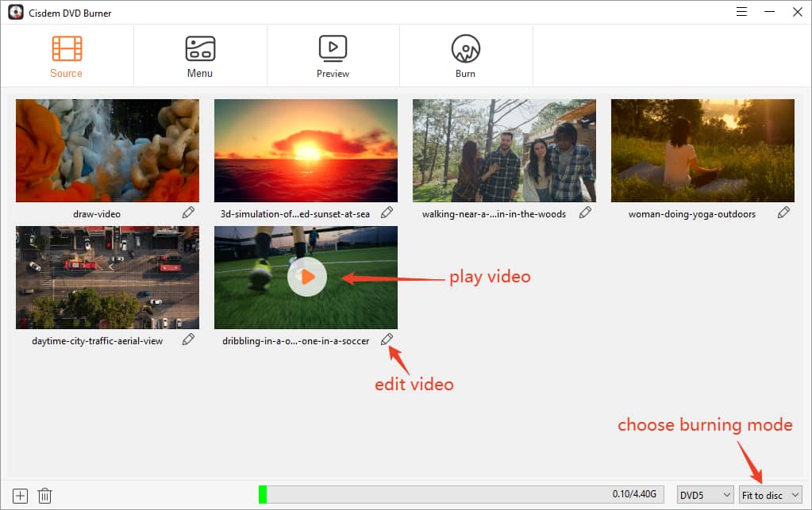Click the walking-near-a-...in-in-the-woods name
The image size is (812, 510).
pyautogui.click(x=494, y=214)
